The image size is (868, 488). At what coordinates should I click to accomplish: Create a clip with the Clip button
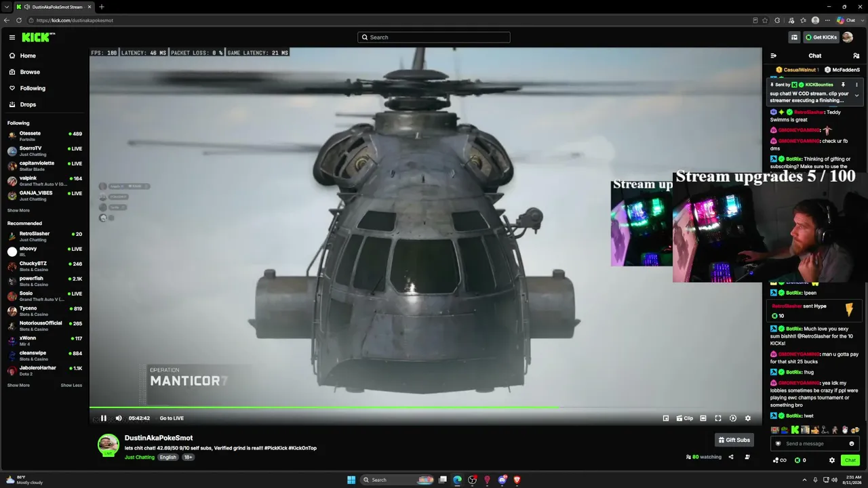[685, 418]
